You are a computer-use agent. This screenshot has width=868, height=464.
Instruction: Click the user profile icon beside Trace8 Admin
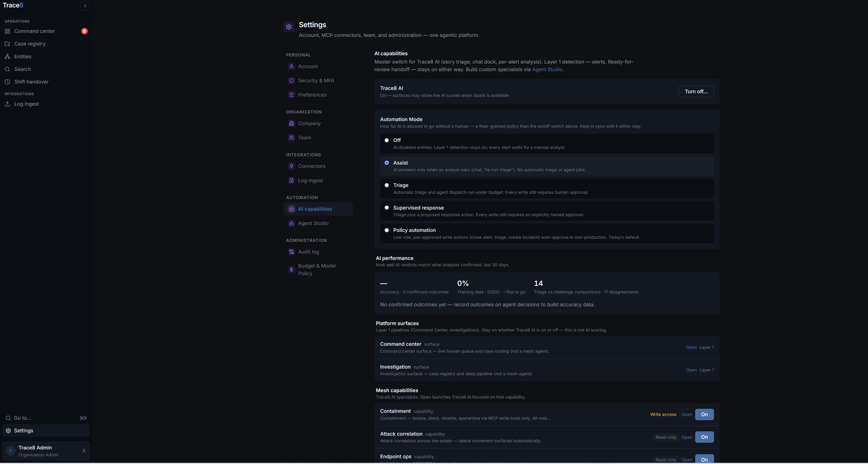(x=84, y=451)
